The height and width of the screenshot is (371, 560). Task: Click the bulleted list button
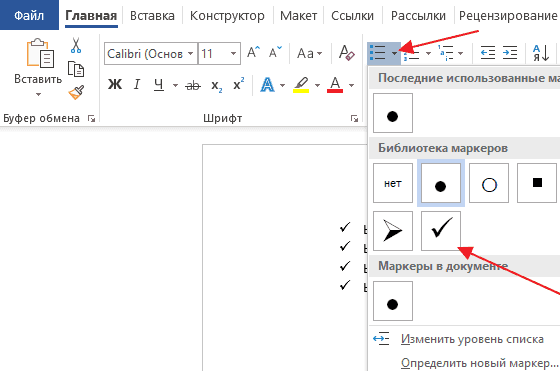click(378, 53)
